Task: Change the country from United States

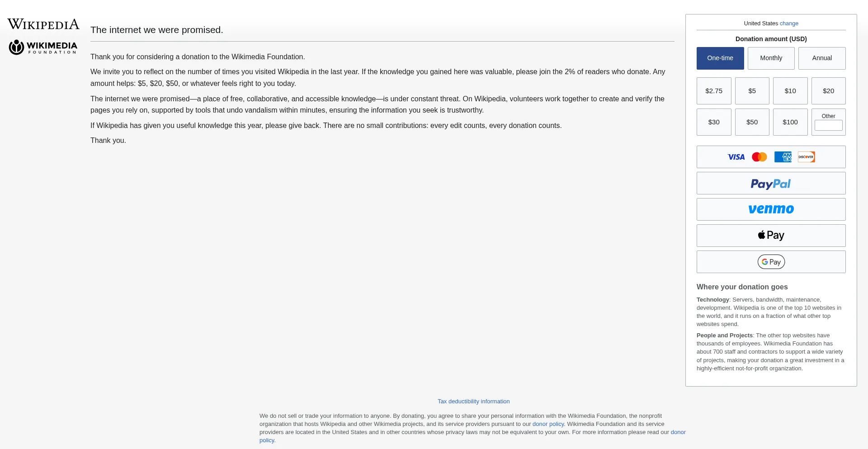Action: click(789, 24)
